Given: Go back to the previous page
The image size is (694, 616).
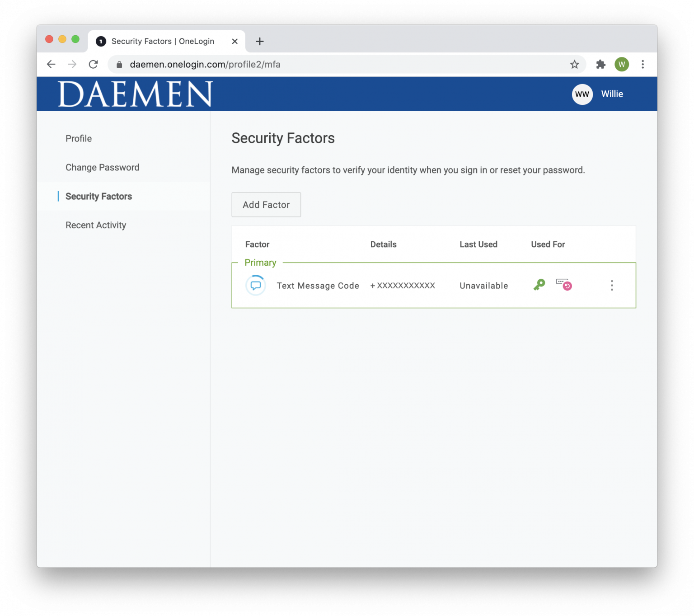Looking at the screenshot, I should click(51, 65).
